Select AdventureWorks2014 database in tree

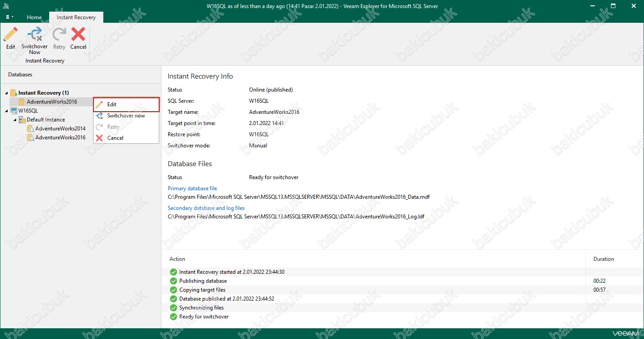[x=60, y=129]
